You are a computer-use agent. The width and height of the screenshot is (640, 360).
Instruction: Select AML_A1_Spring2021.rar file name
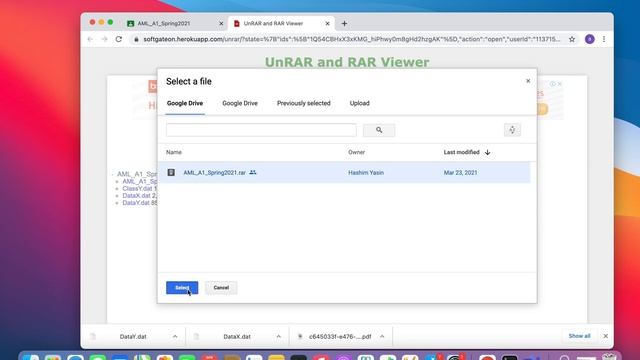click(x=214, y=173)
